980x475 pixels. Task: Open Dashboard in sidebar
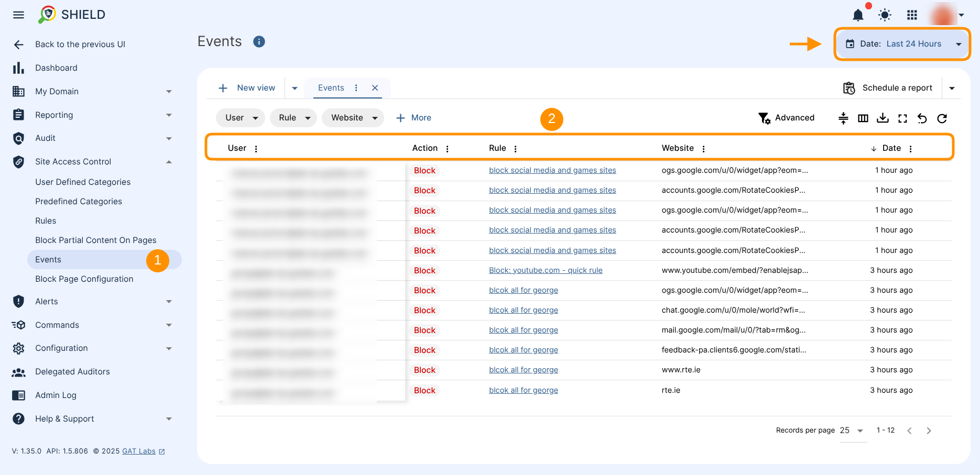[56, 68]
